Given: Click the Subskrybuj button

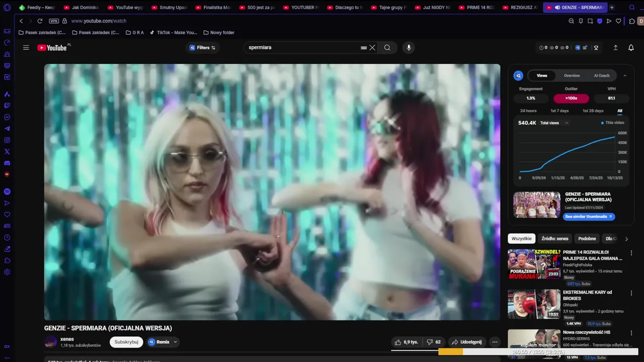Looking at the screenshot, I should tap(126, 342).
